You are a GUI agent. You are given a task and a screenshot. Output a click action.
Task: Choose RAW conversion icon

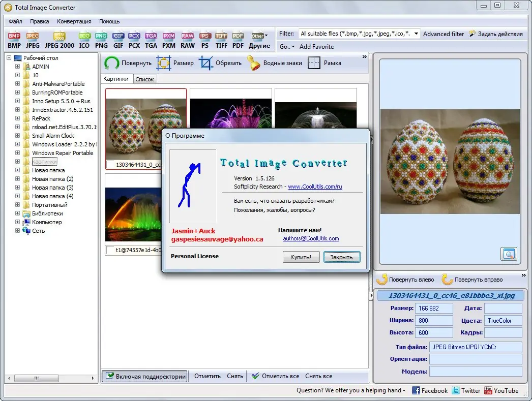pos(187,41)
